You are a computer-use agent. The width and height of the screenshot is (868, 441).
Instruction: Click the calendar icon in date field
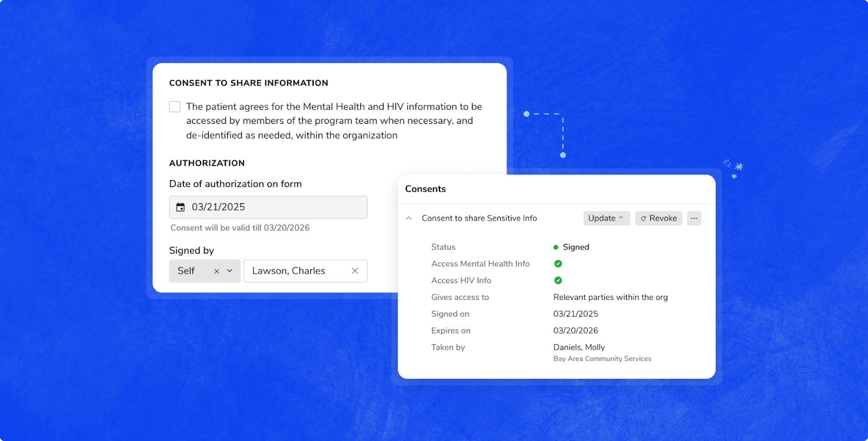click(x=181, y=207)
